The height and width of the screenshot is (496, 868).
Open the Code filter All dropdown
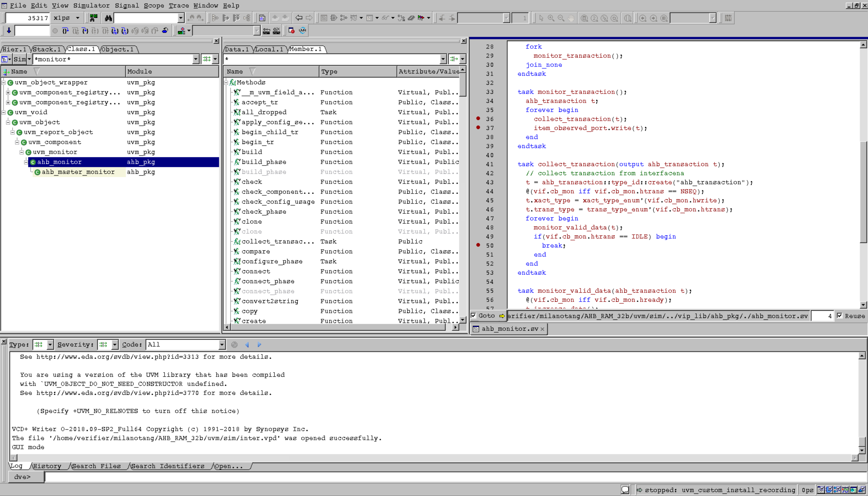[222, 344]
